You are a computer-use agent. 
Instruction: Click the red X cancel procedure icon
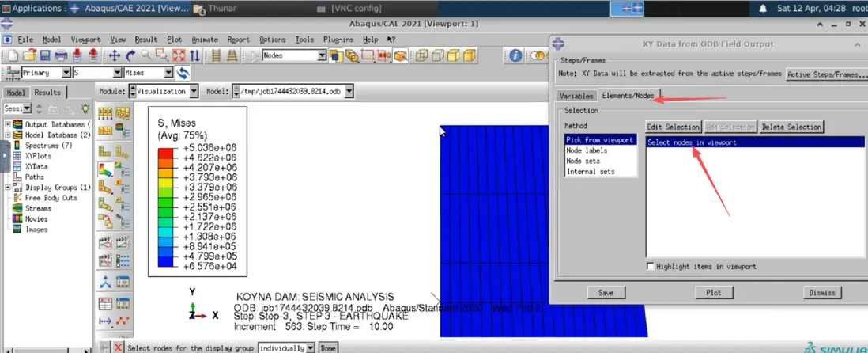pos(118,347)
